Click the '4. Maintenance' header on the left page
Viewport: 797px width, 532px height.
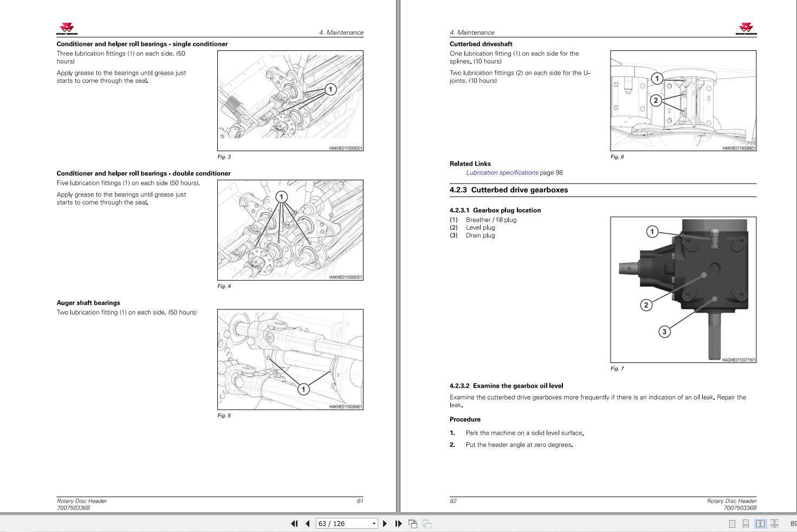tap(341, 33)
